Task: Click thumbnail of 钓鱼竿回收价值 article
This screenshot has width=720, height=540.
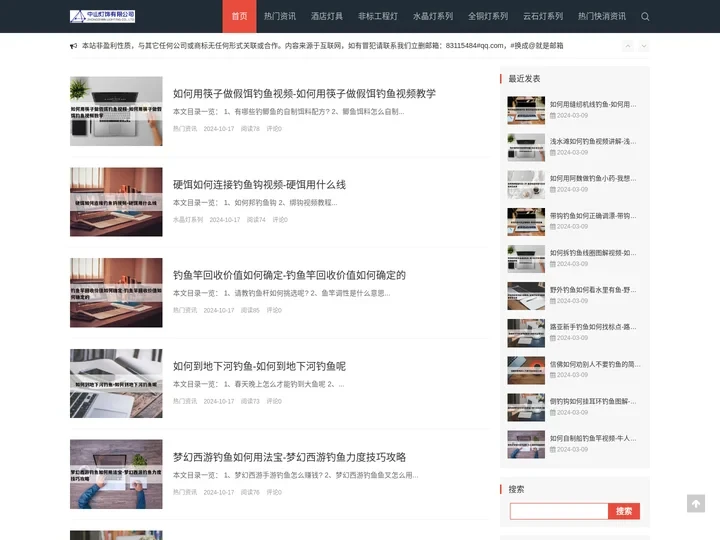Action: (x=116, y=292)
